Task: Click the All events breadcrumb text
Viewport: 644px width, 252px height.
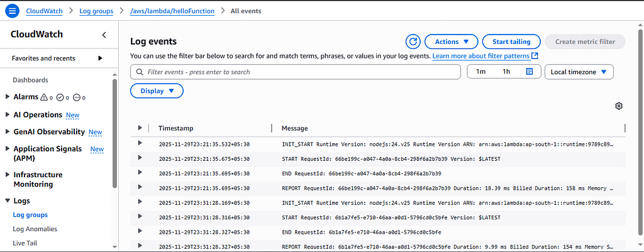Action: coord(246,11)
